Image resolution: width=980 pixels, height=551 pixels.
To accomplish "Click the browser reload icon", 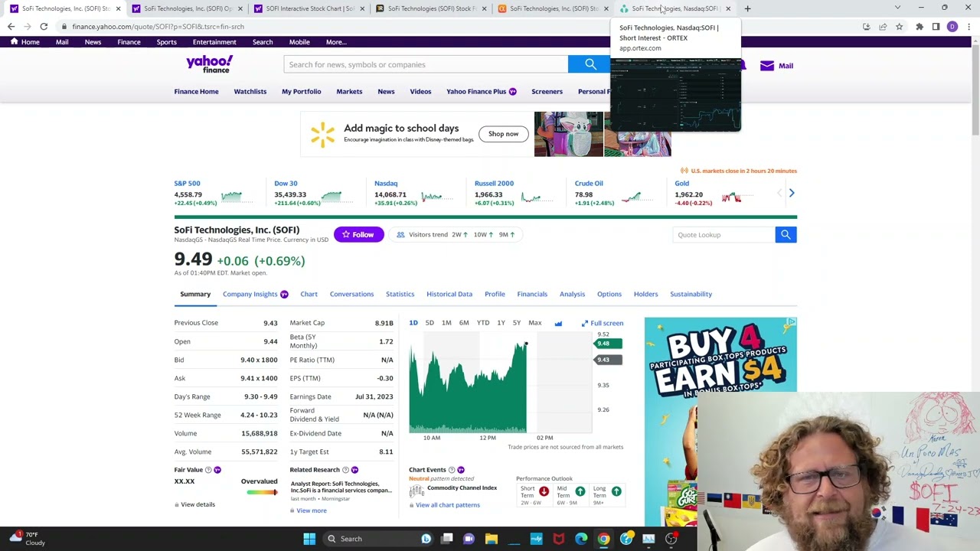I will (44, 27).
